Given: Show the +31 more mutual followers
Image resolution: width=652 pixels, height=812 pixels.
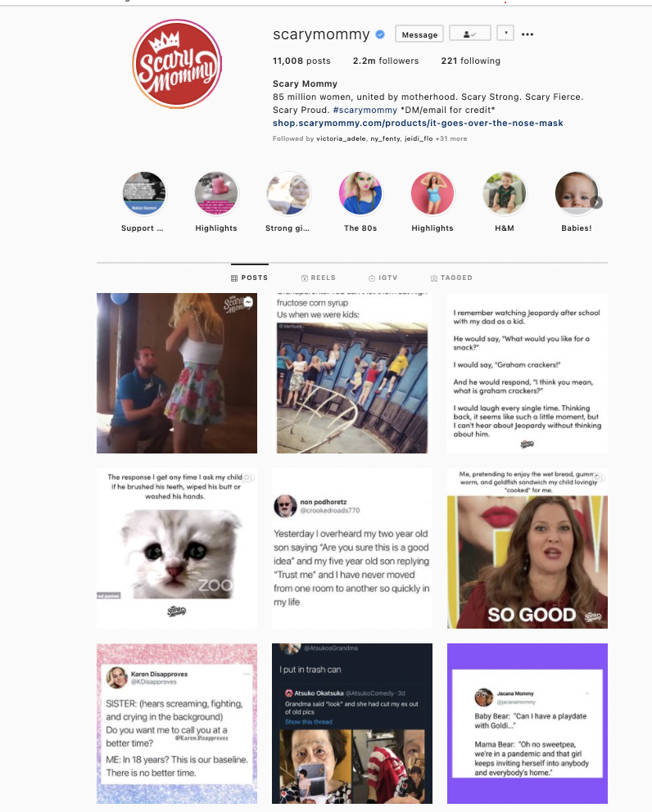Looking at the screenshot, I should coord(451,139).
